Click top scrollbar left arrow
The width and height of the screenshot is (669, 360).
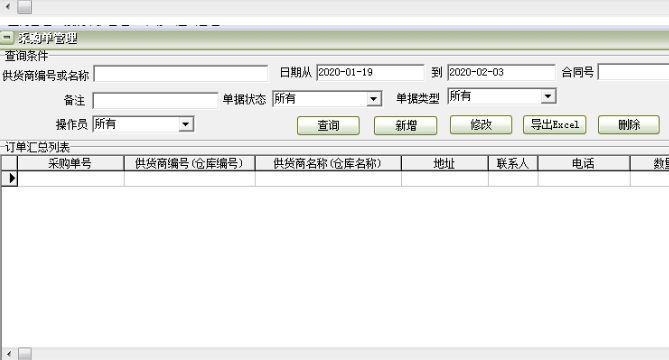pyautogui.click(x=8, y=6)
